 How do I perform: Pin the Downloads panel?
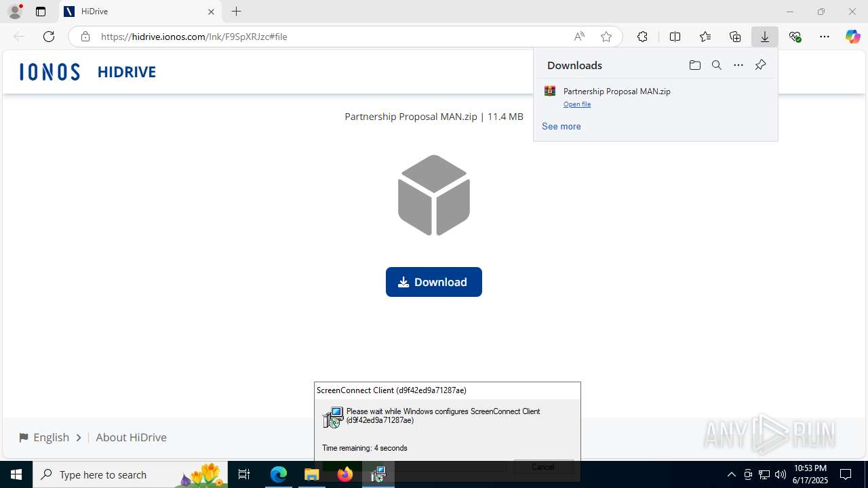point(760,65)
